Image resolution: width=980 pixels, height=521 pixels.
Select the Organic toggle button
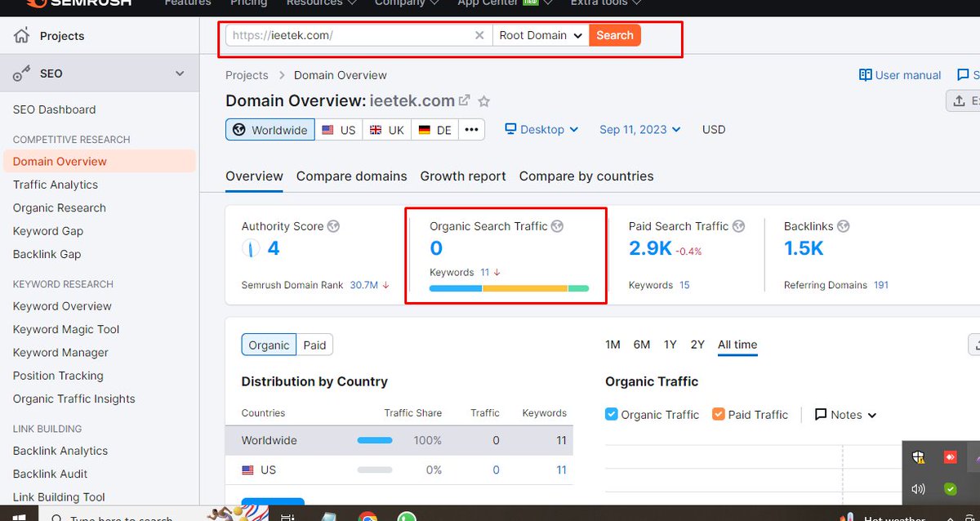click(269, 345)
